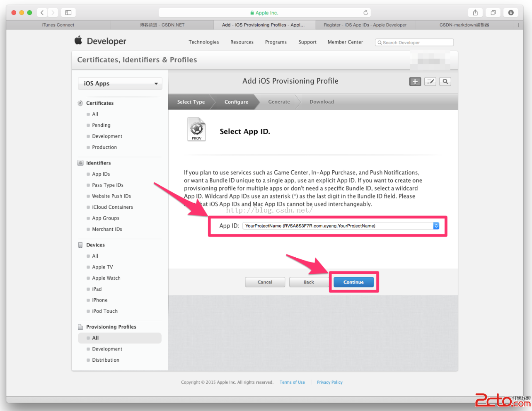Add a new profile with the plus icon

(415, 82)
